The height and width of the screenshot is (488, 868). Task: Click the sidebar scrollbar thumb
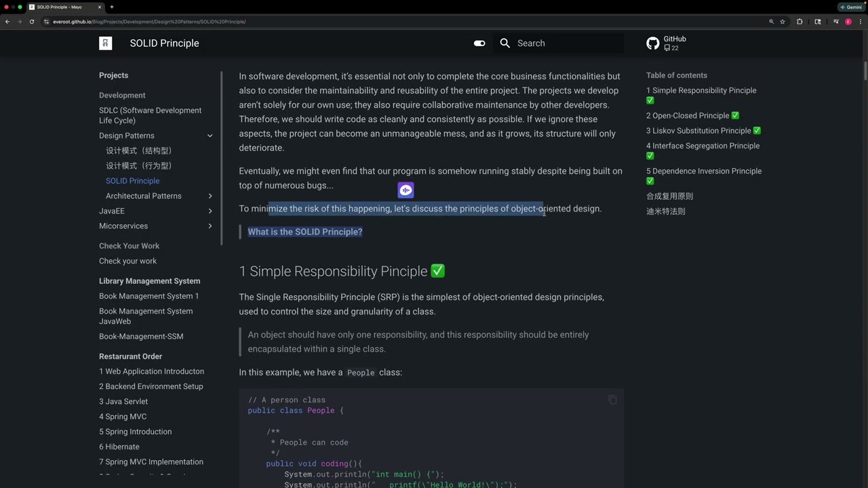point(222,159)
